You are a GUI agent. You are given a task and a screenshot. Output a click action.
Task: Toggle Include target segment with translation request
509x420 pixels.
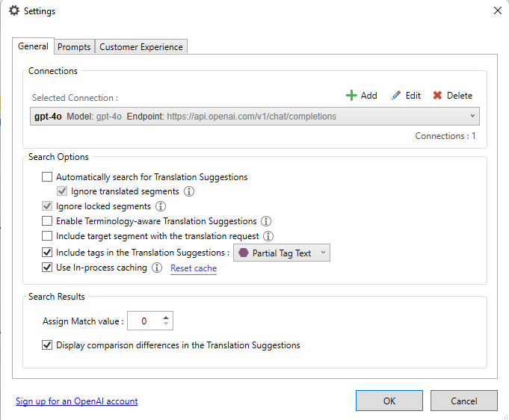click(48, 236)
